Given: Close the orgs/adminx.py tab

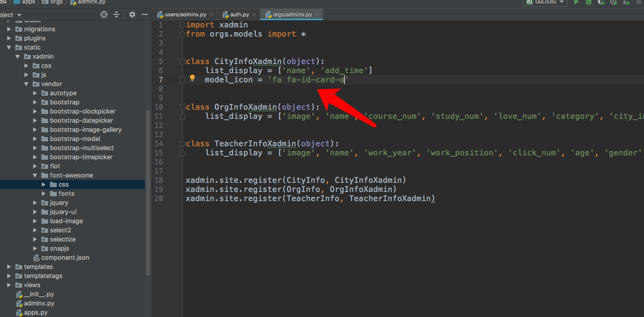Looking at the screenshot, I should [317, 15].
